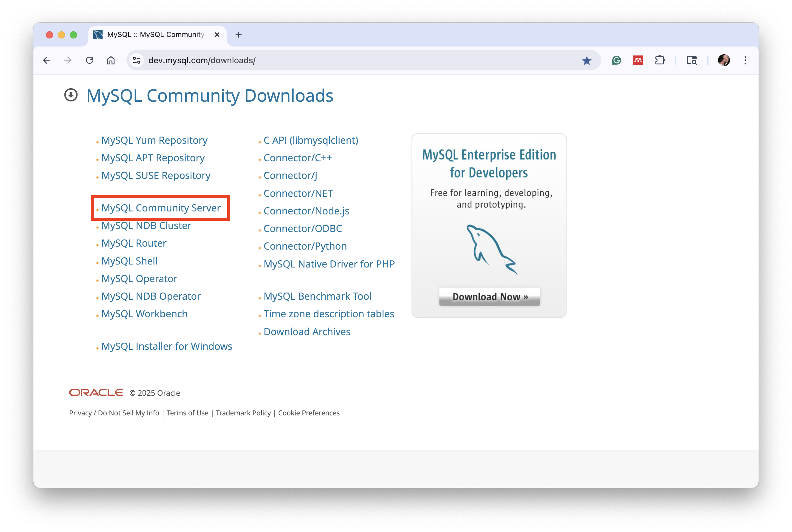Go to MySQL Workbench downloads
Image resolution: width=792 pixels, height=532 pixels.
point(145,313)
